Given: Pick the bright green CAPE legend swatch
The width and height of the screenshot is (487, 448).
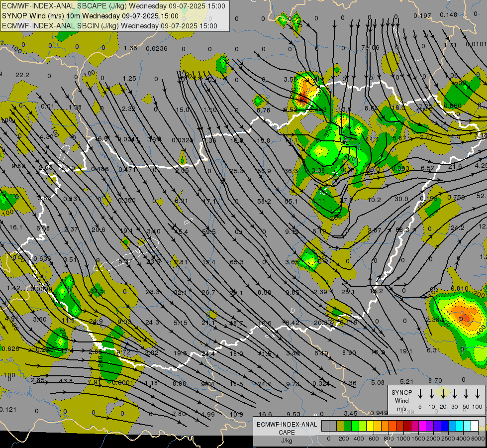Looking at the screenshot, I should [x=355, y=426].
